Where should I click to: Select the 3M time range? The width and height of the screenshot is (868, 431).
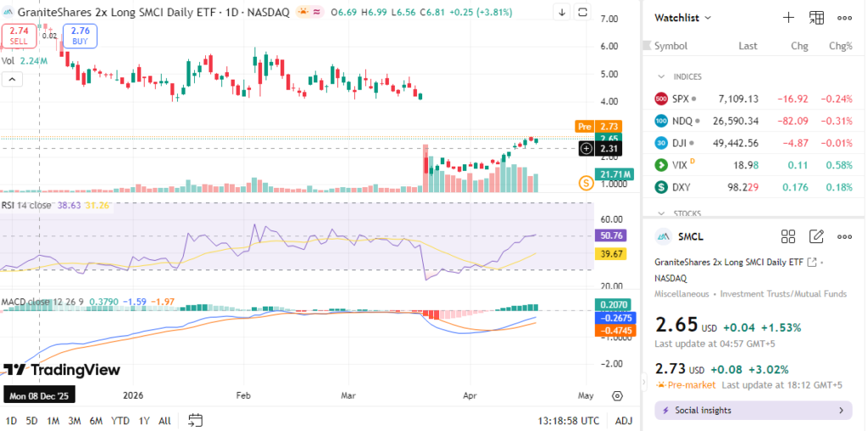[x=75, y=421]
